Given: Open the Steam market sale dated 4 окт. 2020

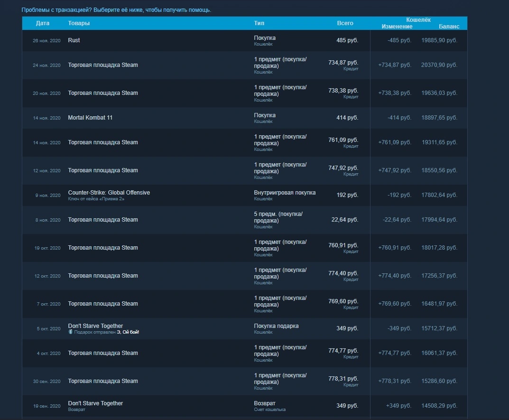Looking at the screenshot, I should 244,354.
